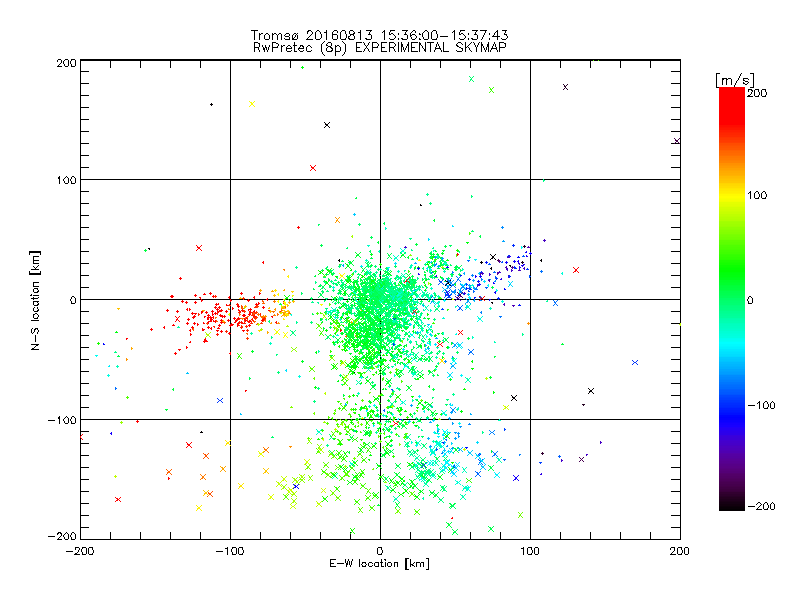Click colorbar tick label "-200"
Screen dimensions: 800x600
coord(761,506)
